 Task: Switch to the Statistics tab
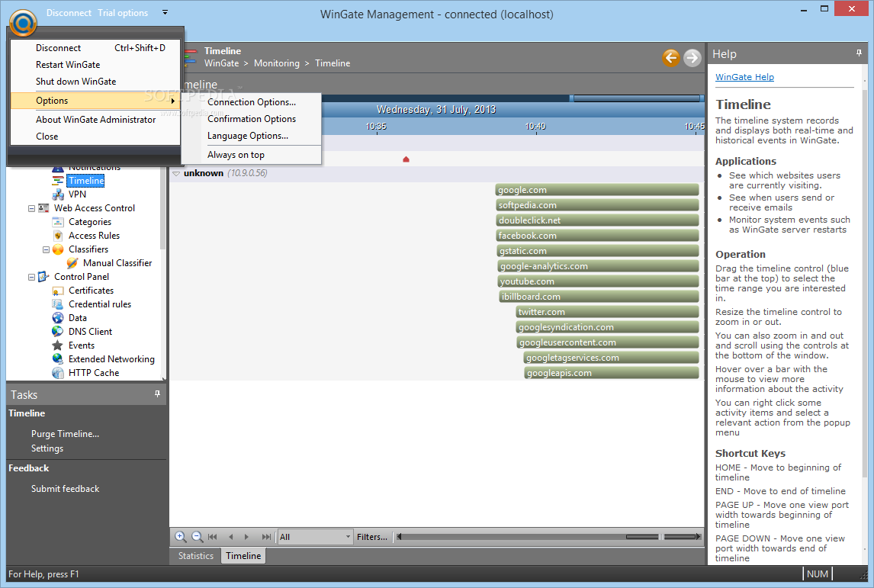tap(196, 556)
